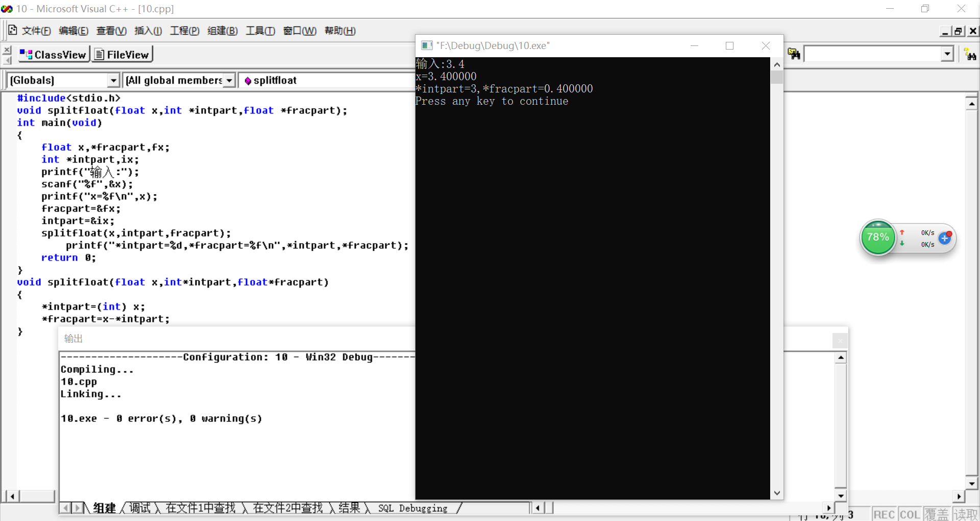The height and width of the screenshot is (521, 980).
Task: Select the SQL Debugging output tab
Action: 412,508
